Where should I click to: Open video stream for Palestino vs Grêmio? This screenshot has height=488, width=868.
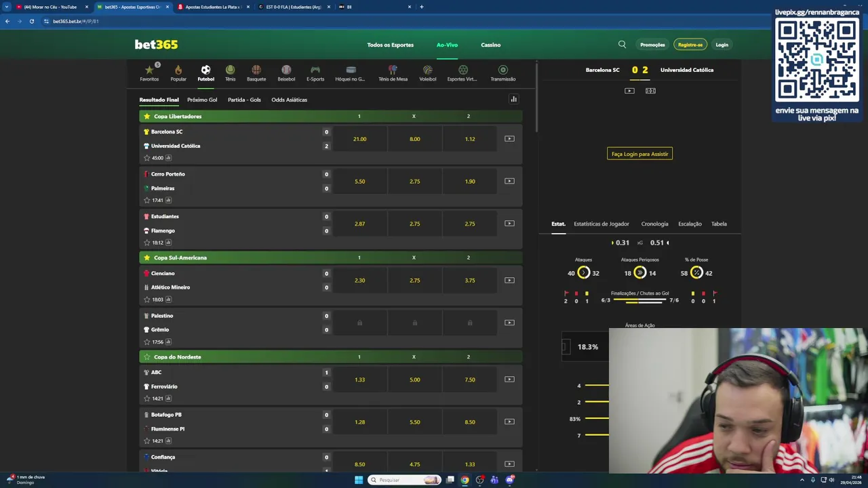(x=509, y=323)
